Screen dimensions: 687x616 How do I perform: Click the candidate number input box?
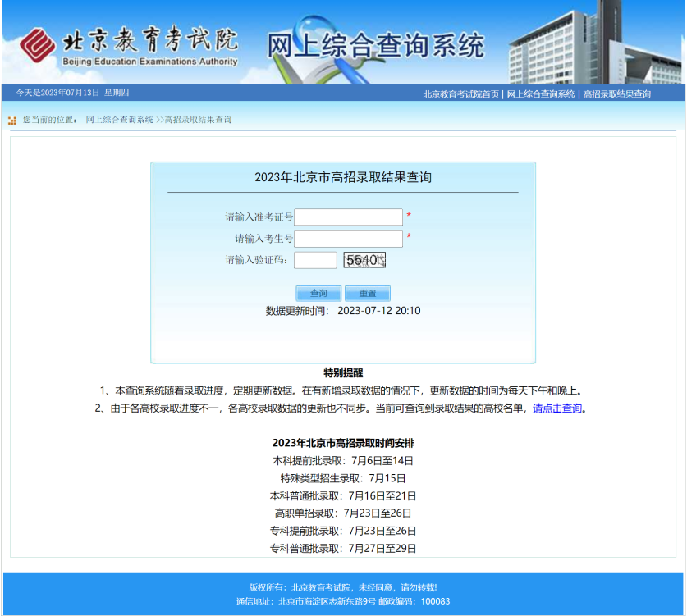[348, 239]
